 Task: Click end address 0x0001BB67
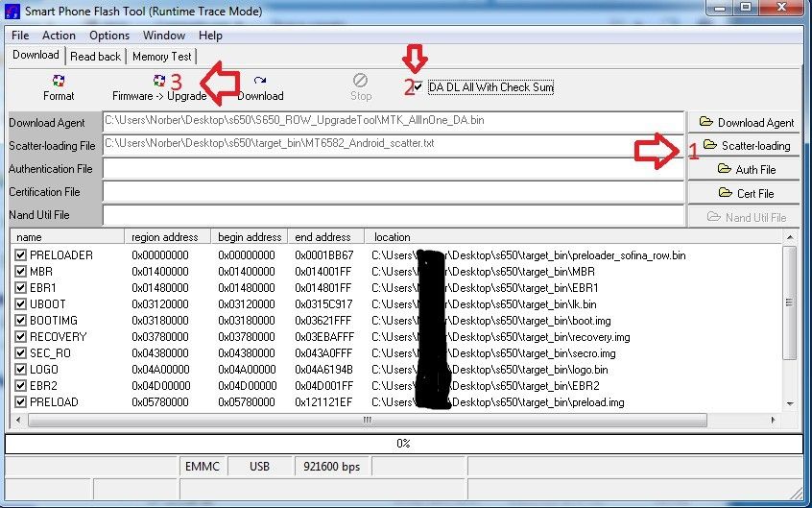[324, 255]
